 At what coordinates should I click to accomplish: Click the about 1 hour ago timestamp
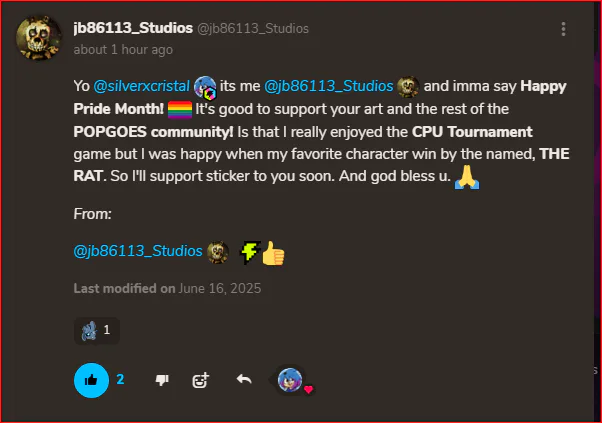pos(123,50)
